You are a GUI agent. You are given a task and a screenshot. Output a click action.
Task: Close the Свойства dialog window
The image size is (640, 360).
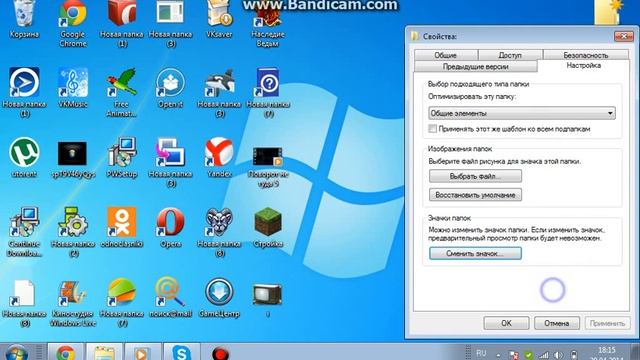point(623,36)
